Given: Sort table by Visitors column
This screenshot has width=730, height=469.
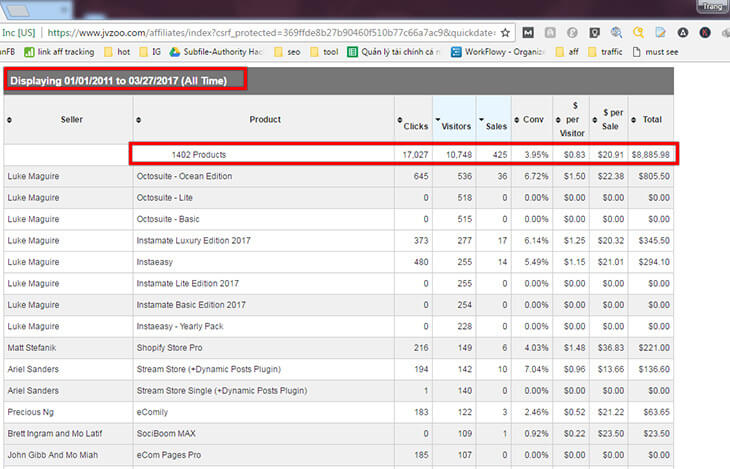Looking at the screenshot, I should (x=454, y=120).
